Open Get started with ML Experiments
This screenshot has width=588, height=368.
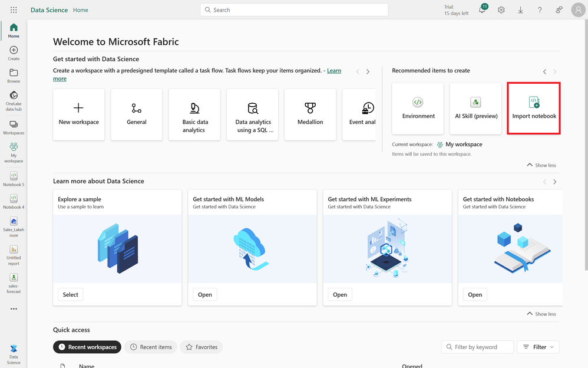(x=340, y=294)
